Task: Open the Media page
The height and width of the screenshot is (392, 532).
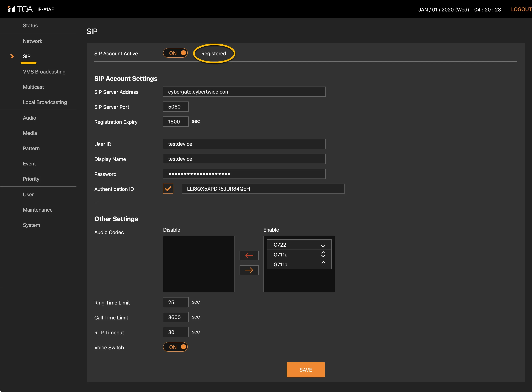Action: point(30,133)
